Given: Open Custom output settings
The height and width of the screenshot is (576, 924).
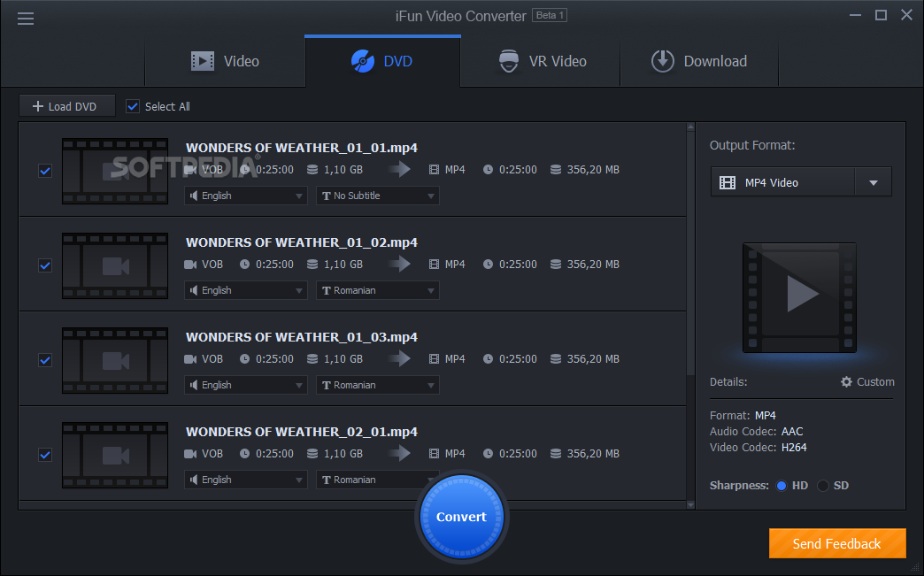Looking at the screenshot, I should [x=867, y=381].
